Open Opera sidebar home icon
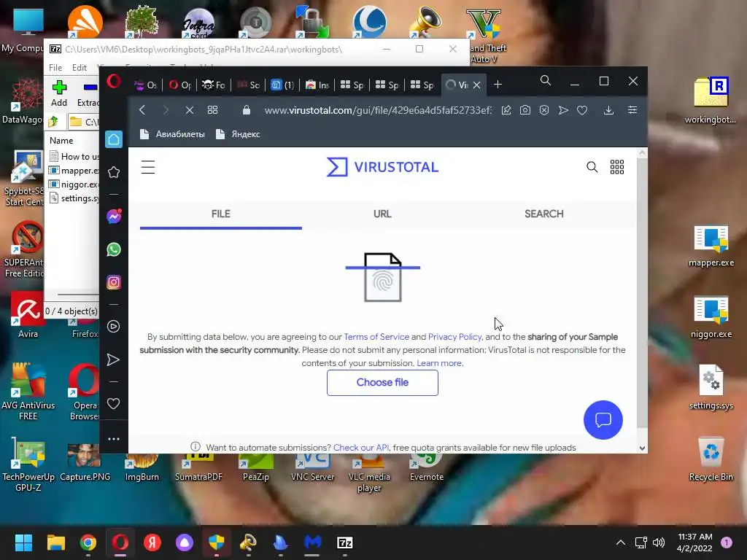This screenshot has height=560, width=747. pyautogui.click(x=114, y=139)
